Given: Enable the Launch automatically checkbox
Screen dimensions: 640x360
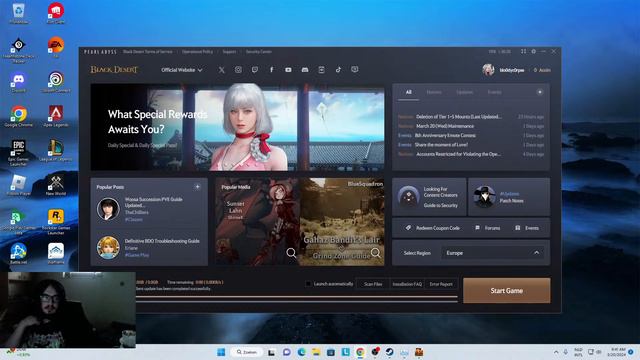Looking at the screenshot, I should (308, 284).
